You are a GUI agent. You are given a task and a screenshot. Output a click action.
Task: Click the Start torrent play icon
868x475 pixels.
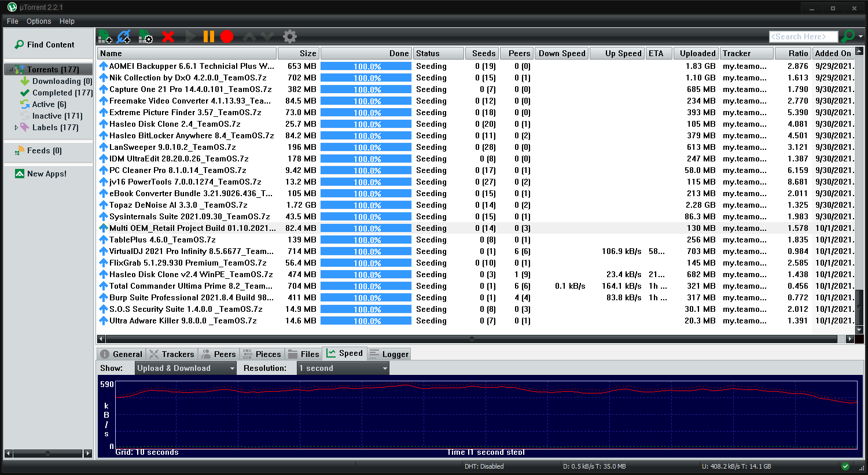click(190, 36)
